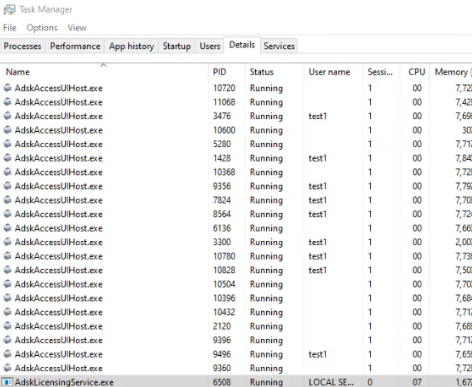Click icon of AdskAccessUIHost.exe with PID 3476
Screen dimensions: 472x387
pos(8,116)
